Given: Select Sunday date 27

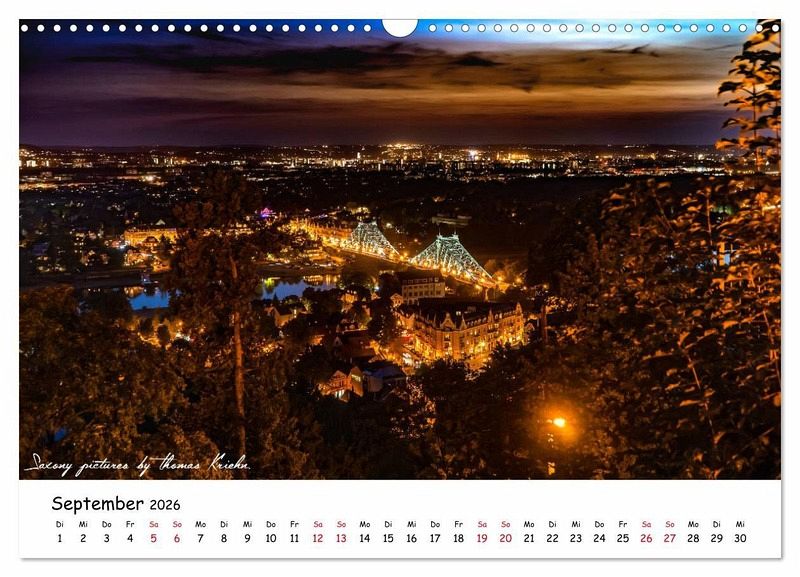Looking at the screenshot, I should pos(670,538).
